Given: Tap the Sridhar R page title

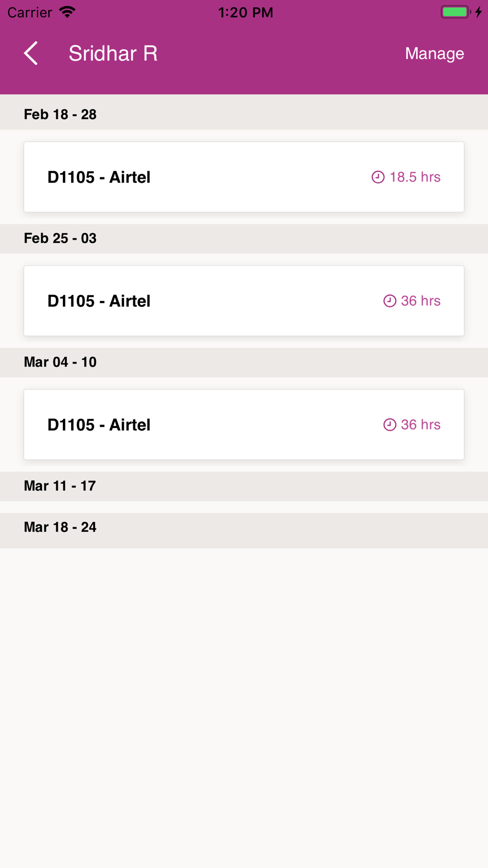Looking at the screenshot, I should (x=113, y=53).
